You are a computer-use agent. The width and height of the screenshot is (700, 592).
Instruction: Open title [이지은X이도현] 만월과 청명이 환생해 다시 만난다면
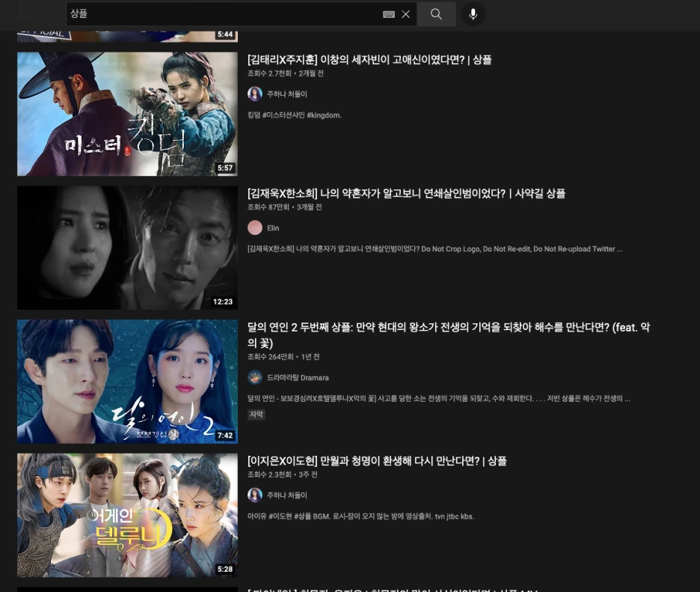377,461
